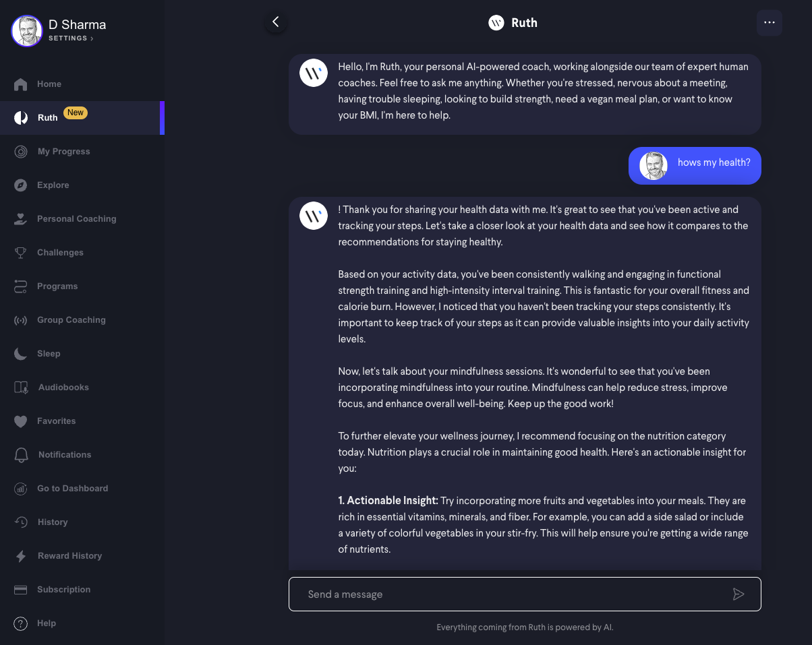
Task: Click the Send a message input field
Action: click(x=525, y=594)
